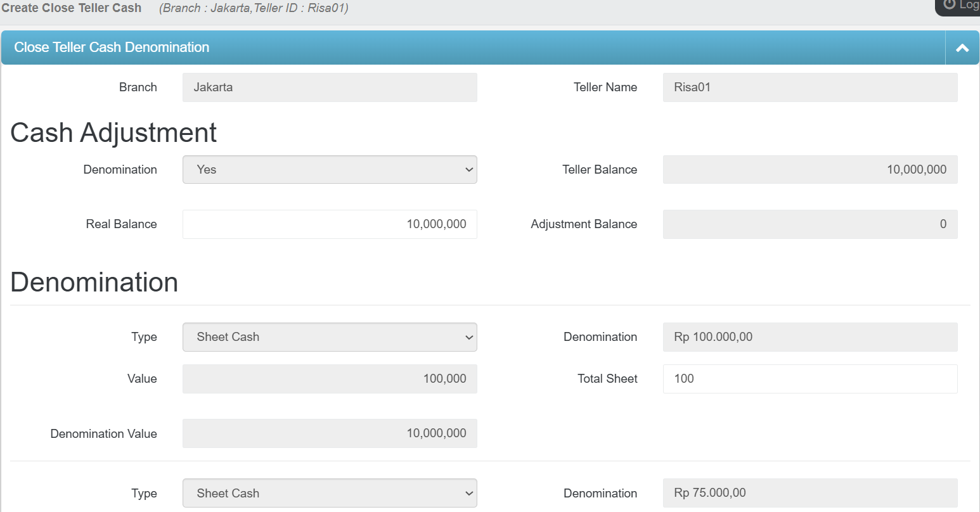Click the Teller Name field showing Risa01
This screenshot has width=980, height=512.
point(809,87)
